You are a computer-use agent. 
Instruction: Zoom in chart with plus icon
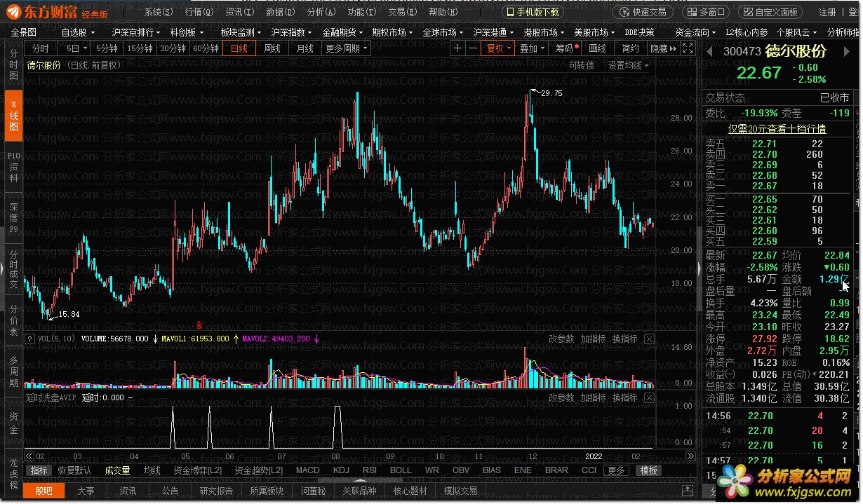[x=458, y=48]
